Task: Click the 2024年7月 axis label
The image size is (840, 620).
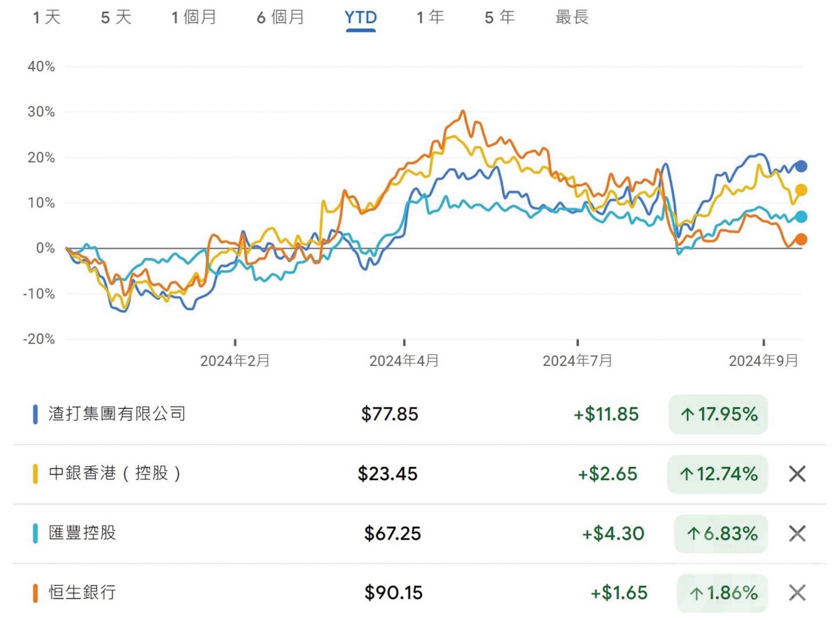Action: 577,361
